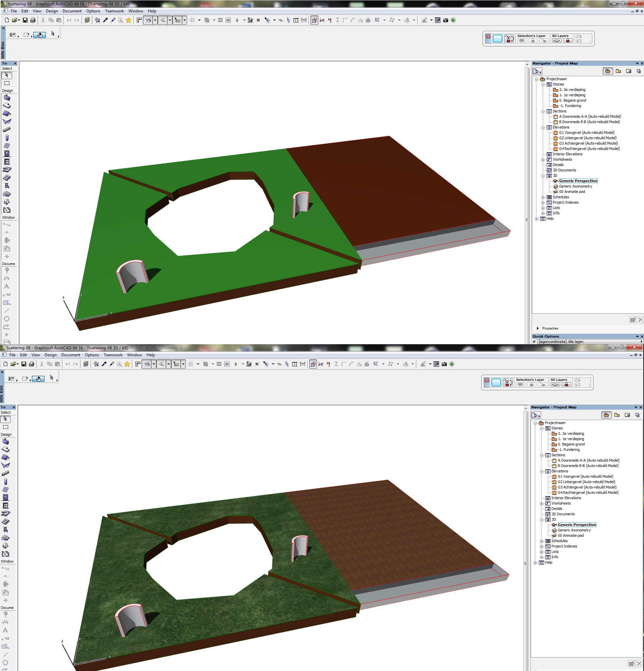Select the eyedropper Pick Up Parameters tool in upper toolbar
Image resolution: width=644 pixels, height=671 pixels.
[x=105, y=20]
